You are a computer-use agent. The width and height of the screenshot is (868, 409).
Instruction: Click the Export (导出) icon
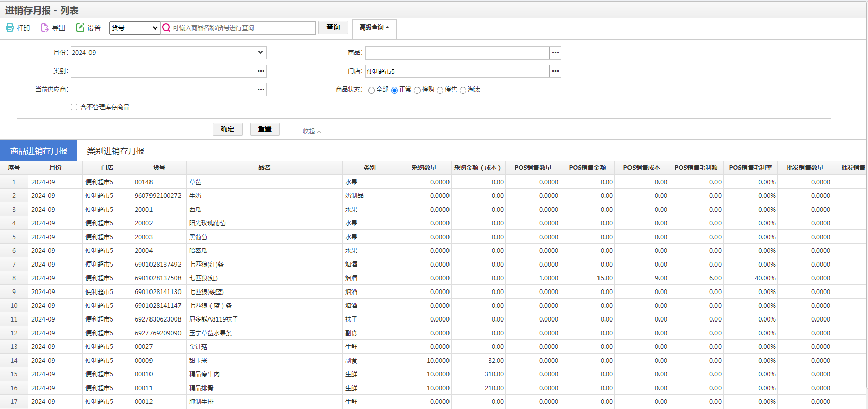click(45, 27)
